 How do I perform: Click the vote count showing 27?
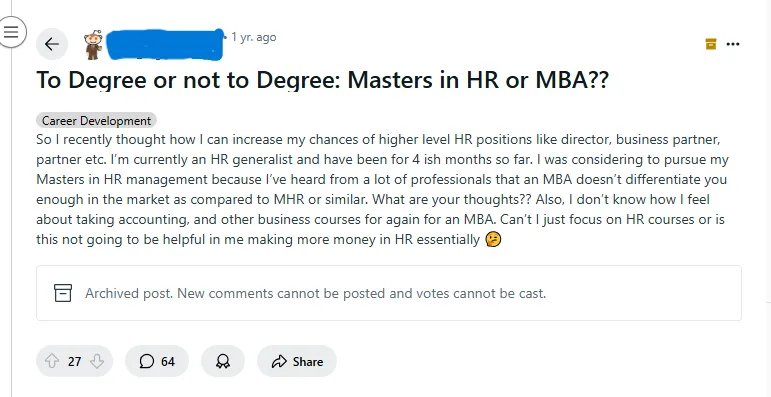74,362
